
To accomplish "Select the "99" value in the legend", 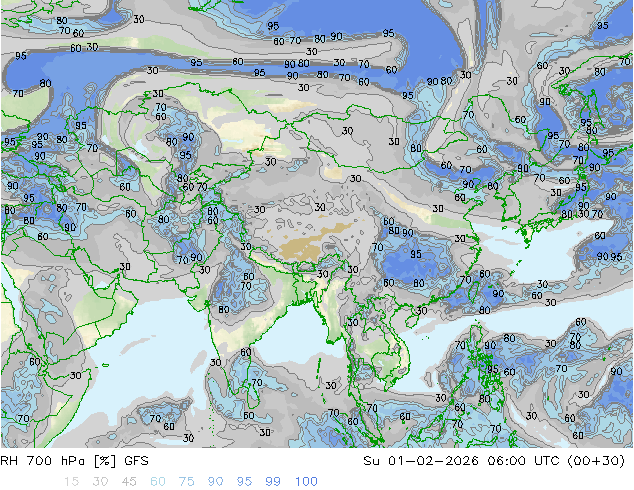I will tap(273, 482).
